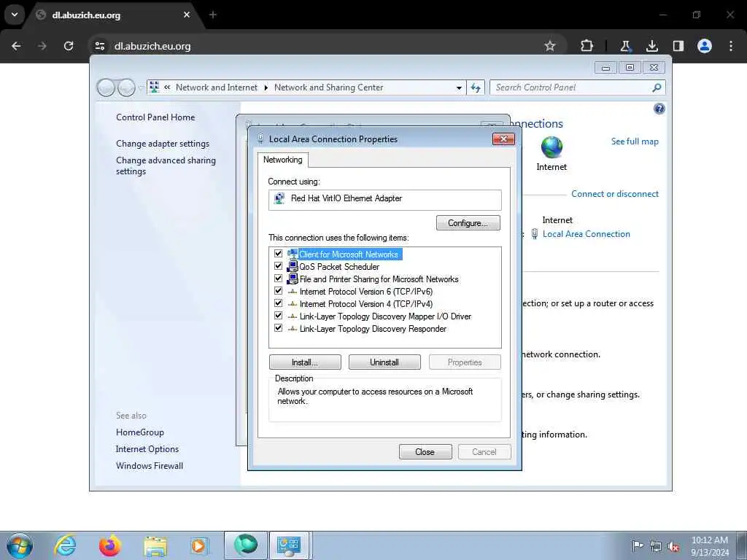Select Link-Layer Topology Discovery Responder row
The height and width of the screenshot is (560, 747).
373,329
